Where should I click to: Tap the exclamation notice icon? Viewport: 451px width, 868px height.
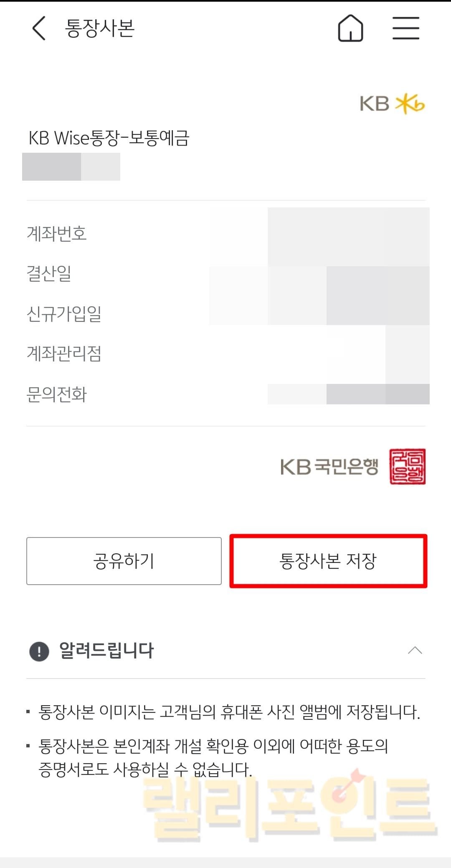click(x=39, y=651)
